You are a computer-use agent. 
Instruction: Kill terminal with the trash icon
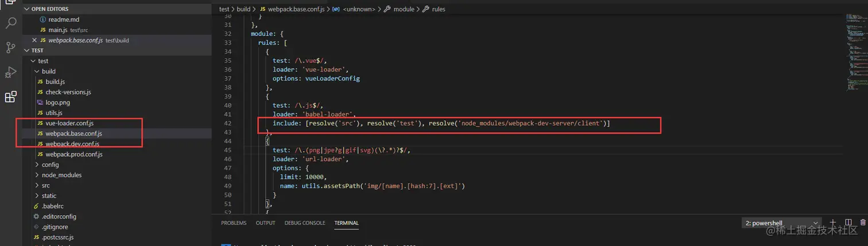(x=863, y=222)
